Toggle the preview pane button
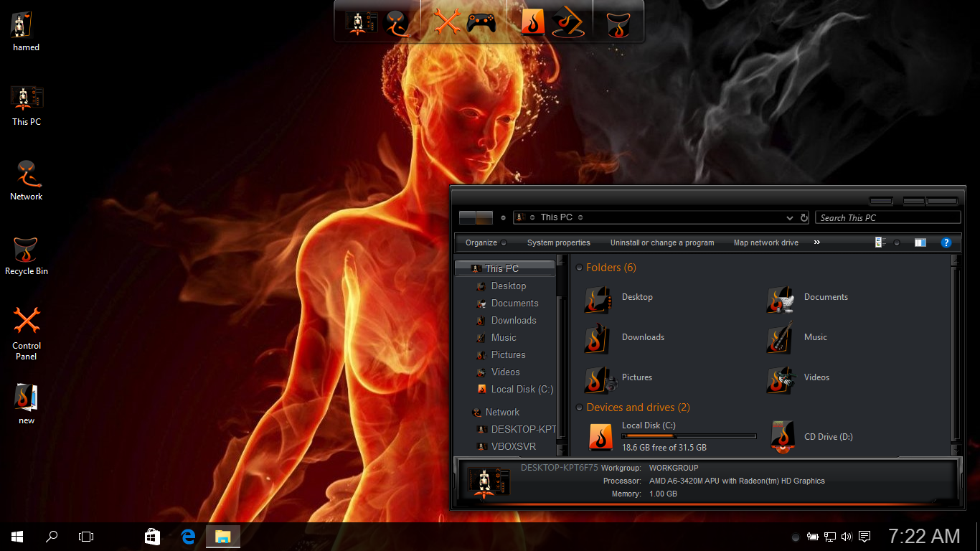The height and width of the screenshot is (551, 980). click(920, 242)
